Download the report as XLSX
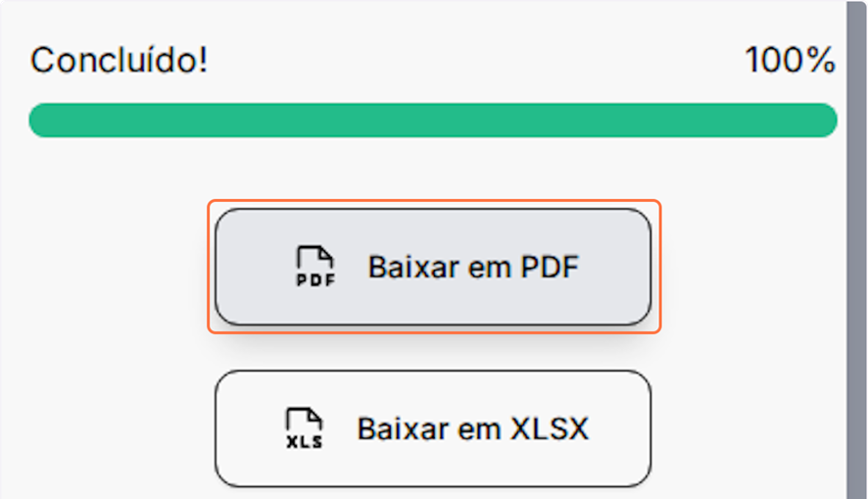Image resolution: width=868 pixels, height=499 pixels. click(433, 428)
